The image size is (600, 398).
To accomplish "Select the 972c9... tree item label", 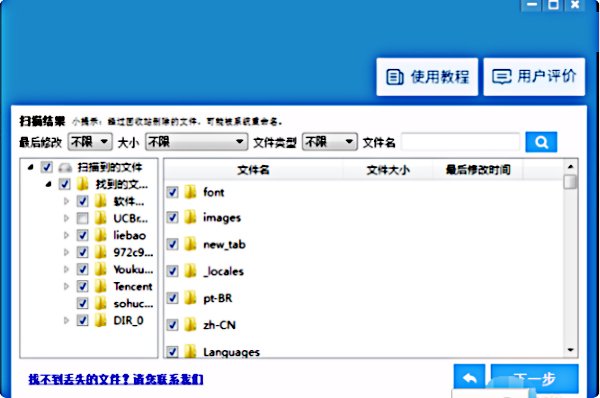I will (x=133, y=253).
